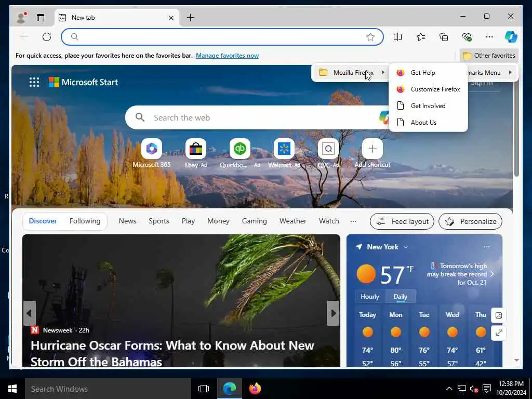Close the New tab tab
532x399 pixels.
tap(171, 18)
